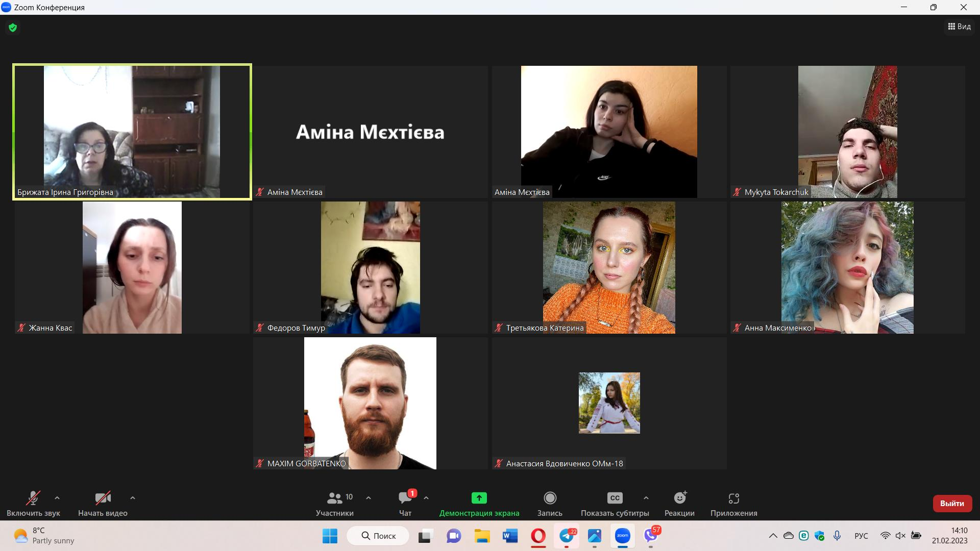Open Windows Start menu
Screen dimensions: 980x551
[x=330, y=536]
